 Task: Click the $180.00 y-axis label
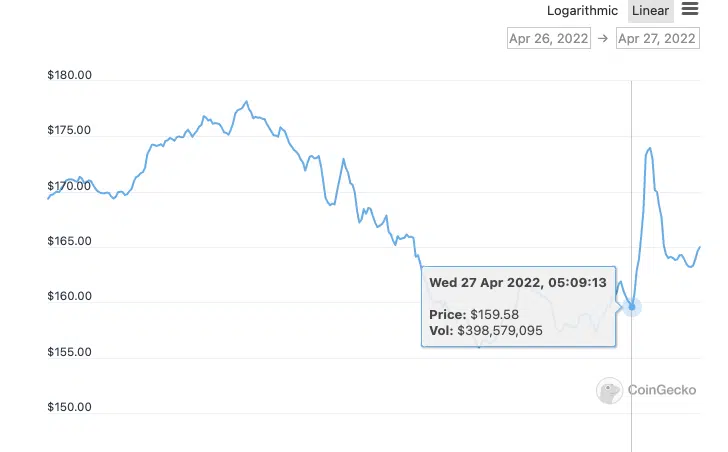[x=69, y=75]
